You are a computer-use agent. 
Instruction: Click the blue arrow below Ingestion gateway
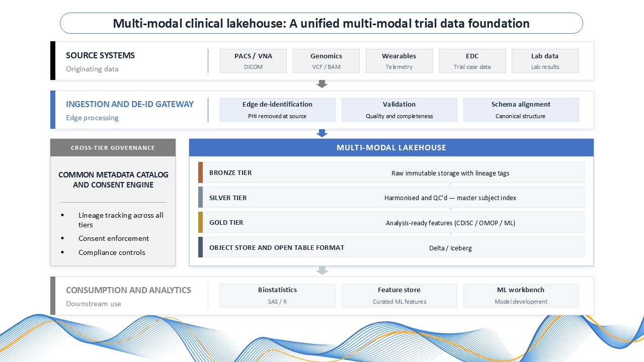point(322,133)
